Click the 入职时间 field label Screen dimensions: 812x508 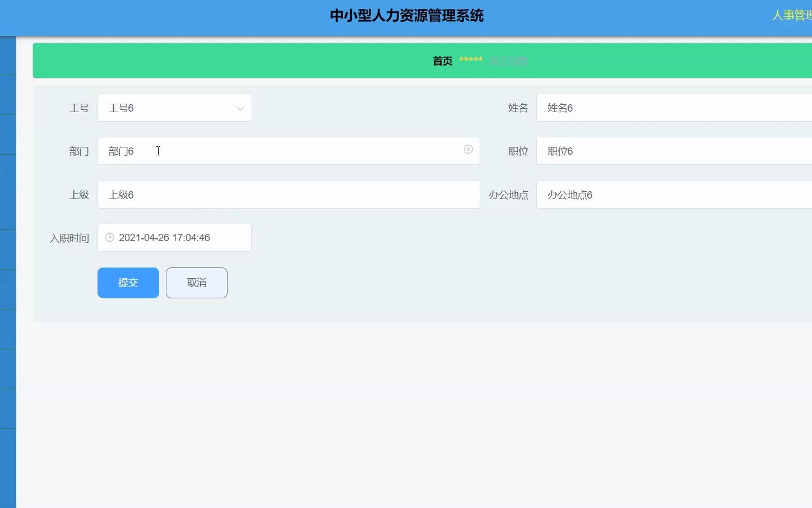point(69,238)
